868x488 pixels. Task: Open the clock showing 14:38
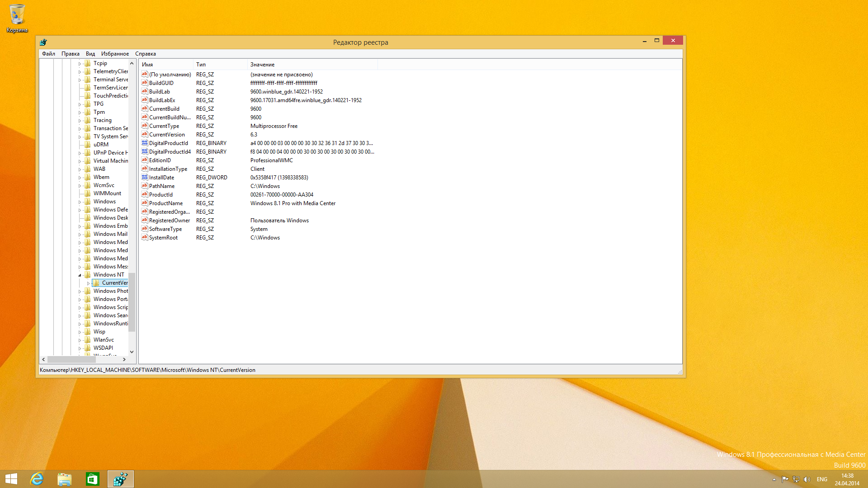[847, 479]
